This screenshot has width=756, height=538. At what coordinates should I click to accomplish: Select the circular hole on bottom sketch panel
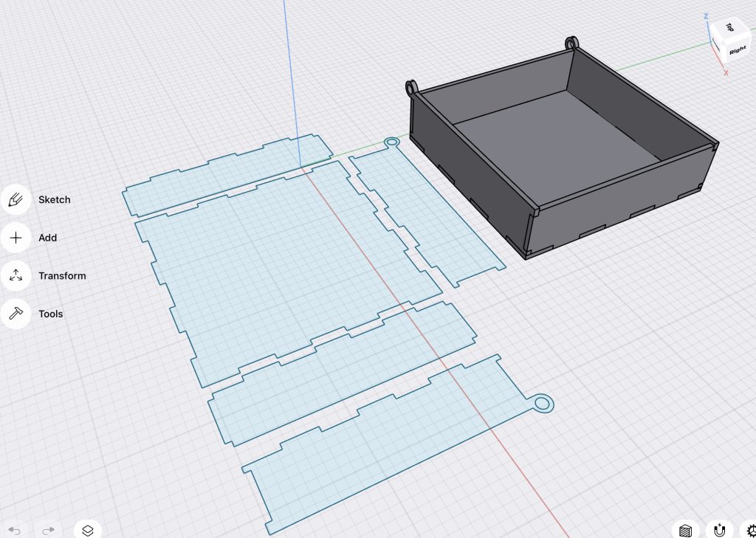(x=542, y=403)
